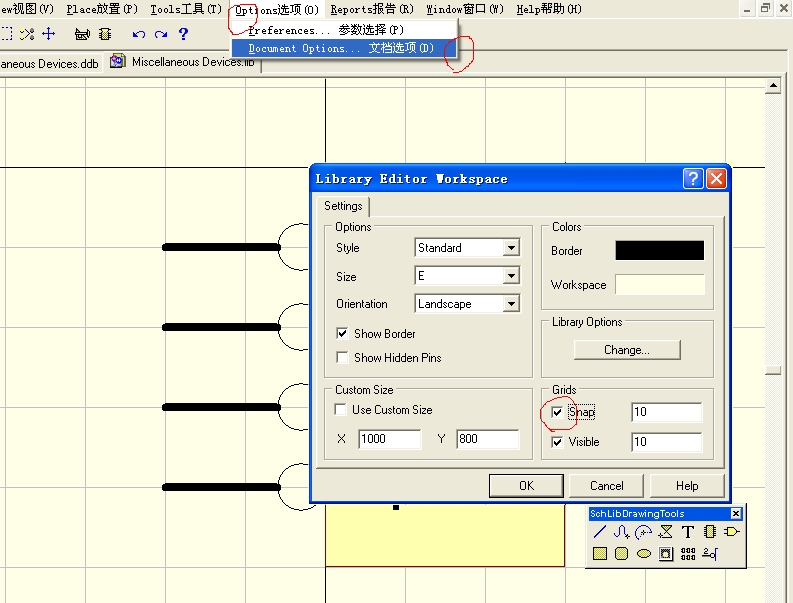Enable Show Hidden Pins checkbox
Viewport: 793px width, 603px height.
(343, 358)
